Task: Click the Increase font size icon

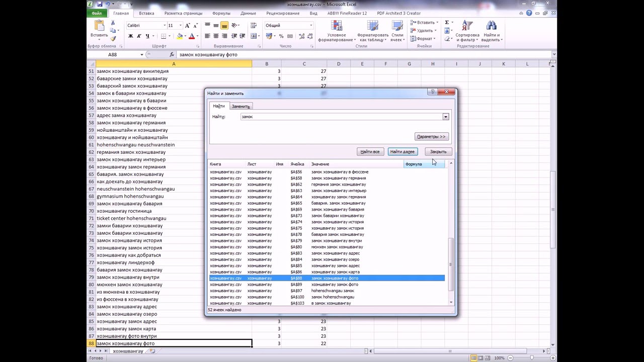Action: click(x=188, y=25)
